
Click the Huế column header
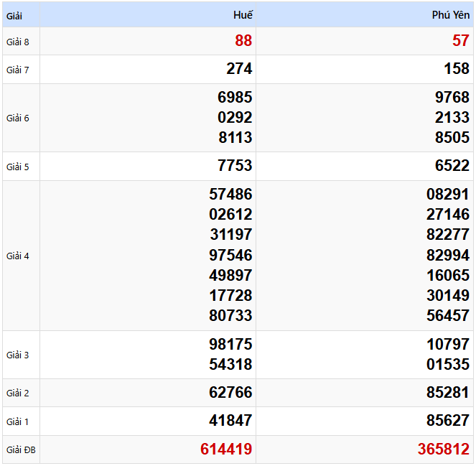tap(243, 15)
